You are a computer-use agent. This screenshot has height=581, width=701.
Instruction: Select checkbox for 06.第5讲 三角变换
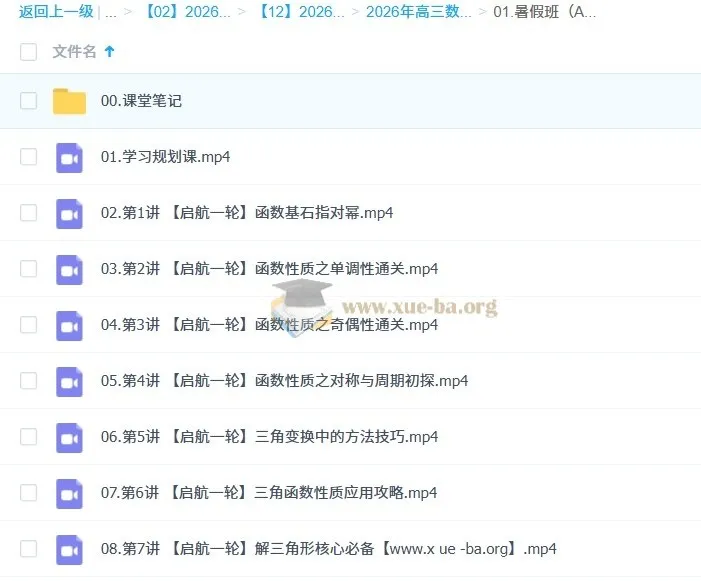(x=29, y=437)
